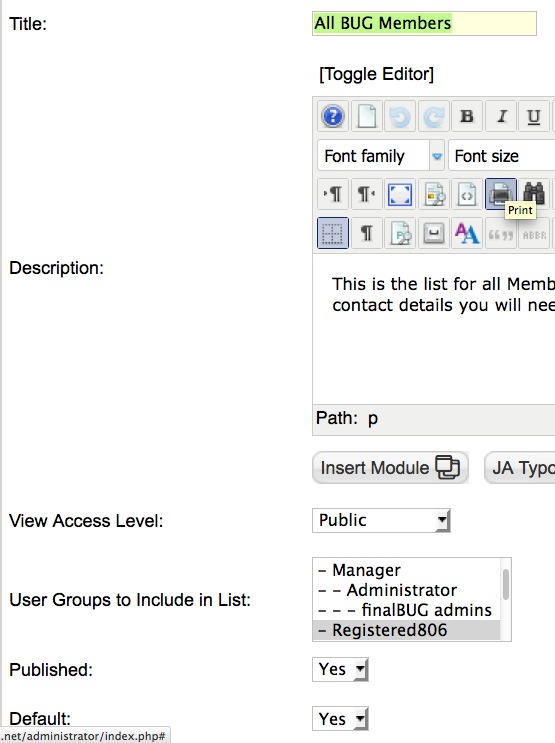Click the left-to-right text direction icon
Image resolution: width=555 pixels, height=743 pixels.
tap(333, 194)
